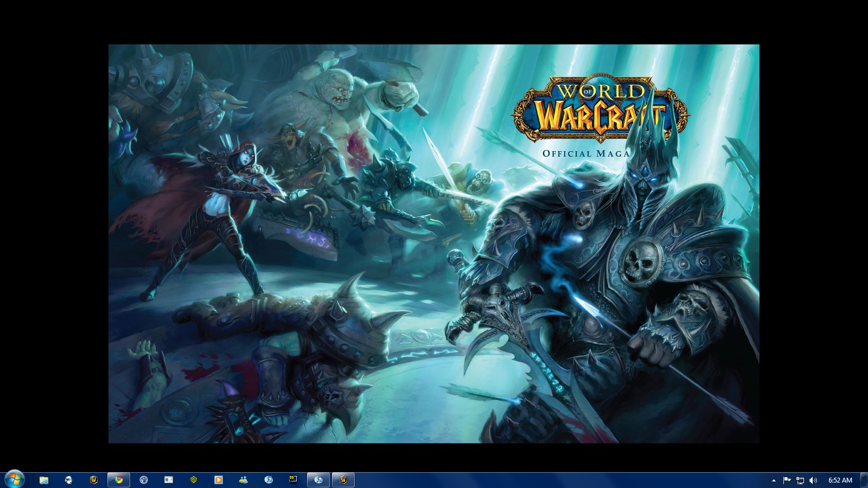The image size is (868, 488).
Task: Open the round white emblem taskbar icon
Action: pos(144,480)
